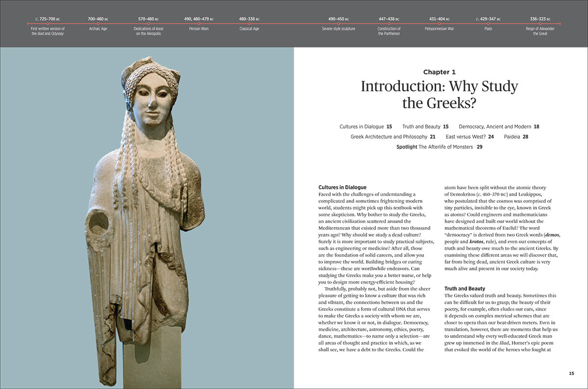This screenshot has height=389, width=588.
Task: Go to 'Greek Architecture and Philosophy' contents entry
Action: [393, 137]
